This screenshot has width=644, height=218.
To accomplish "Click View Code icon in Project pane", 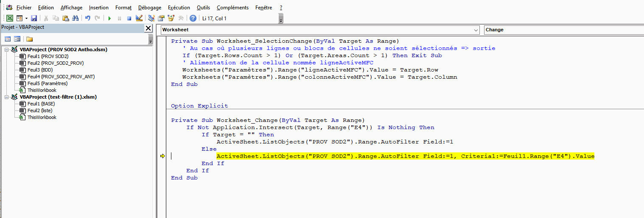I will [8, 39].
